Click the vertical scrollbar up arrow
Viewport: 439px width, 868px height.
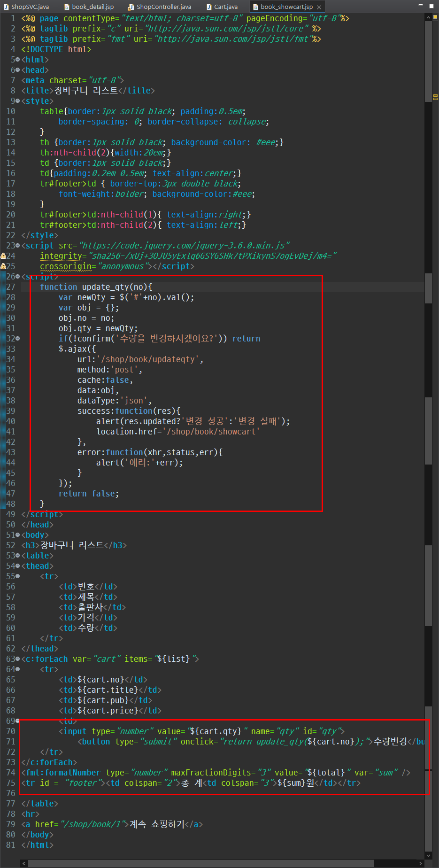tap(428, 17)
